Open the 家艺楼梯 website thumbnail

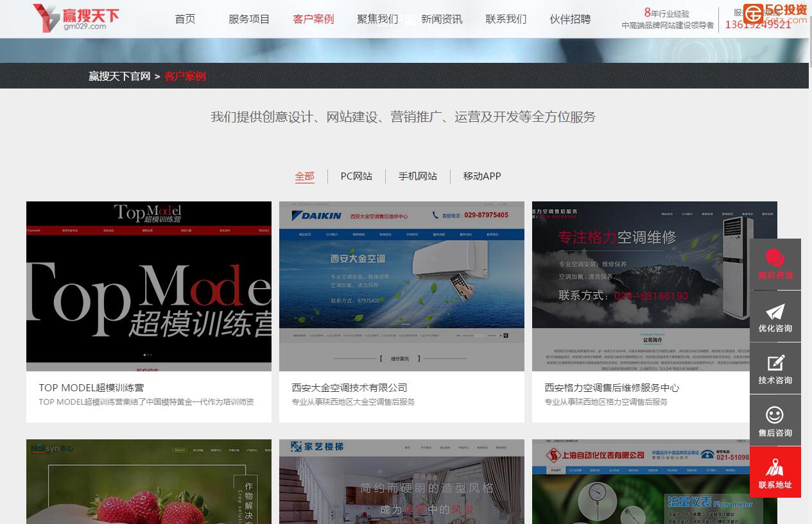click(x=402, y=482)
